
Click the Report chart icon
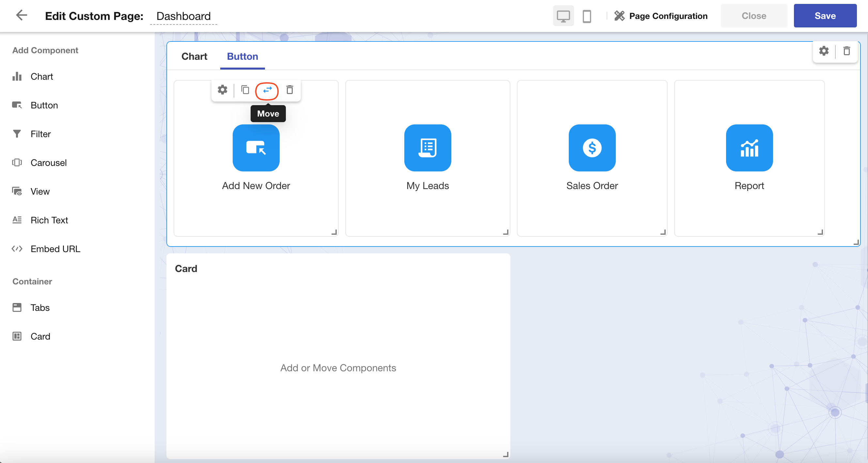(750, 148)
